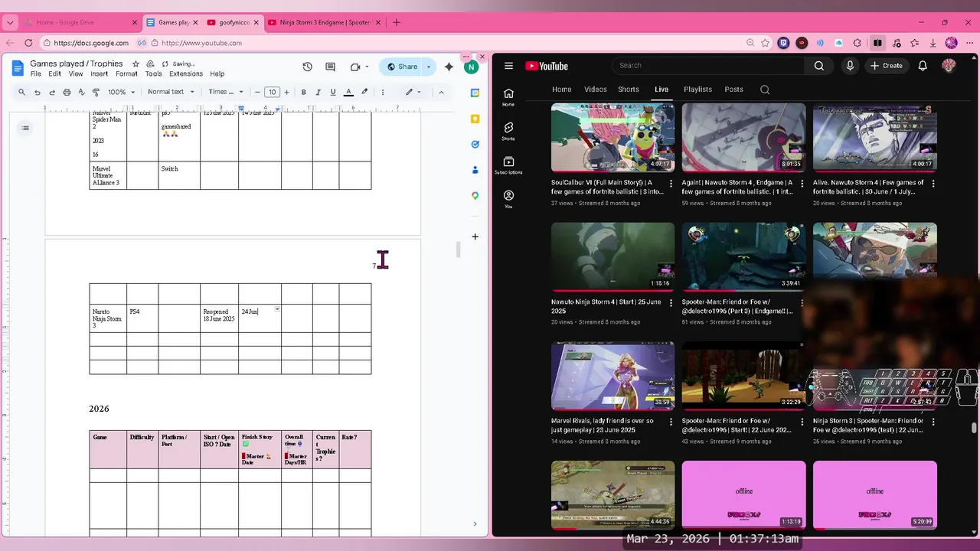Open Google Maps side panel
The height and width of the screenshot is (551, 980).
475,196
